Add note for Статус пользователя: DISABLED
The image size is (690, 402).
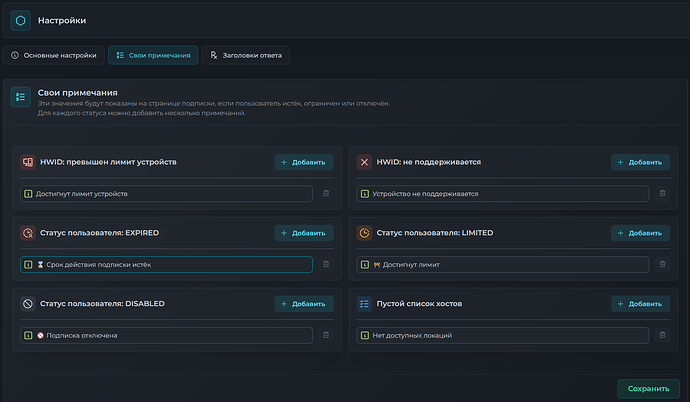(304, 304)
